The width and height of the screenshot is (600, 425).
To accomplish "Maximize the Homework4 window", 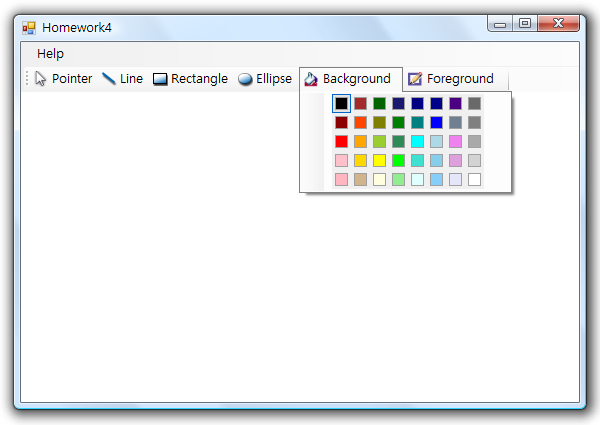I will pos(525,24).
